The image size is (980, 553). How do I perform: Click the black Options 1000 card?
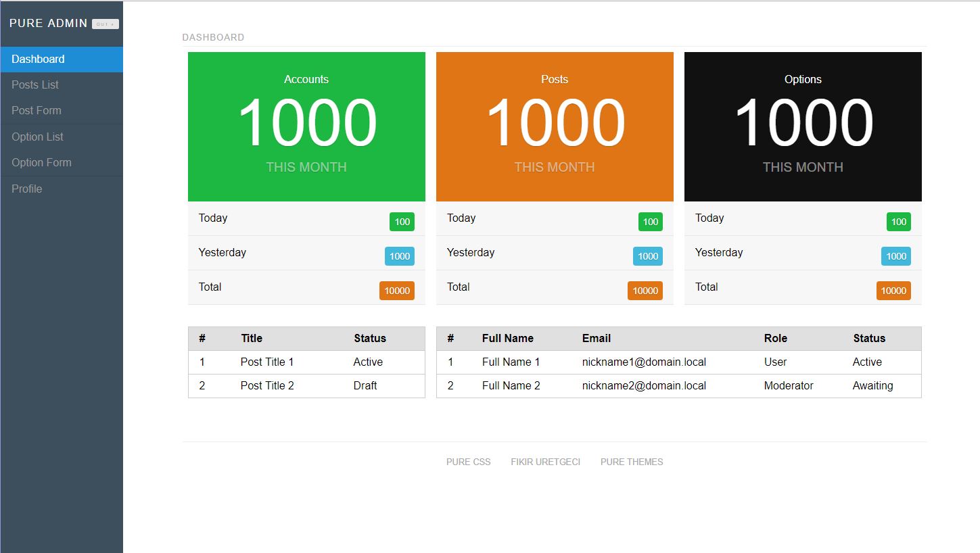(803, 126)
